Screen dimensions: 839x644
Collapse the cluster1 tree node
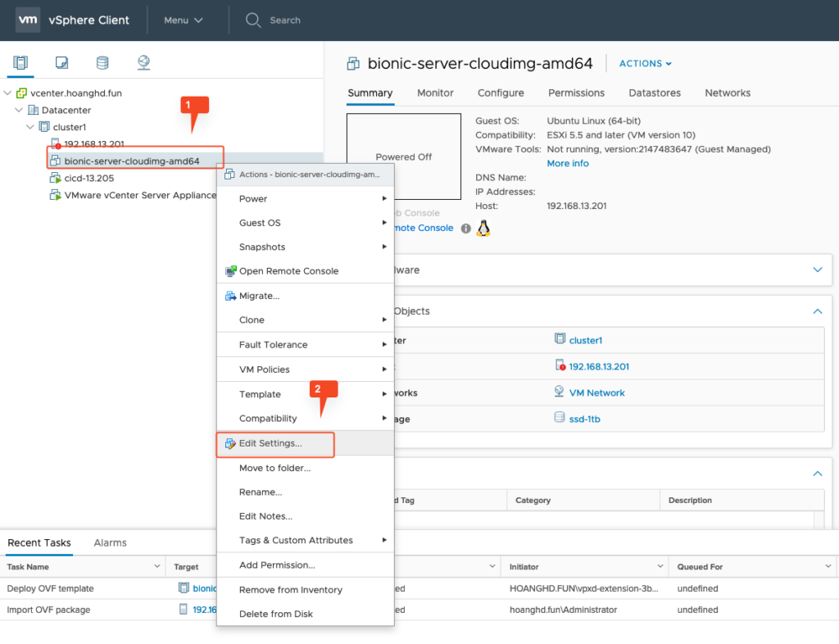point(30,127)
